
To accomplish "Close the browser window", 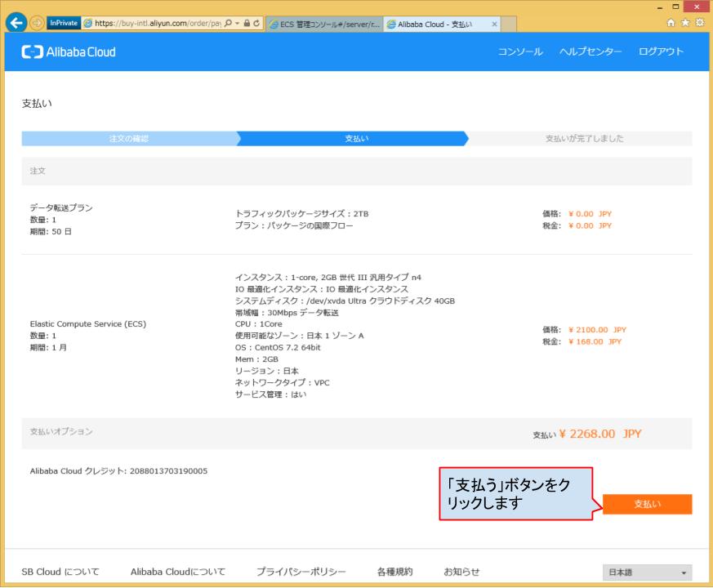I will [697, 7].
